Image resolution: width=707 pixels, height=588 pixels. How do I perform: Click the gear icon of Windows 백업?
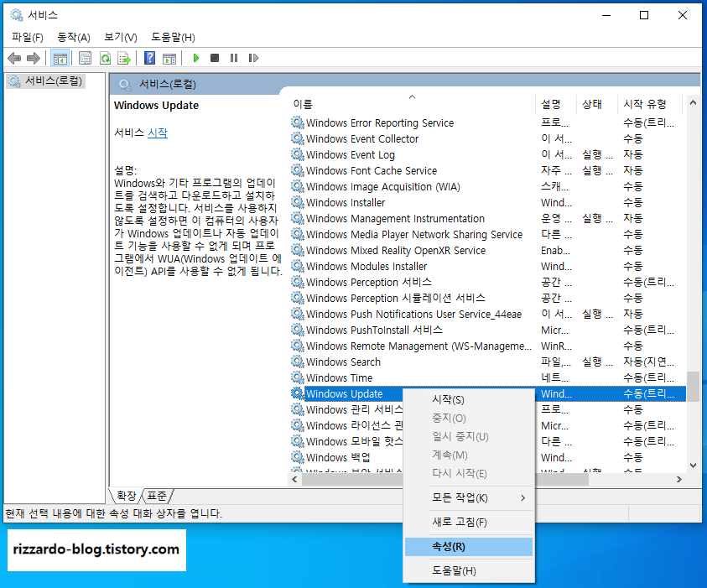click(x=297, y=457)
